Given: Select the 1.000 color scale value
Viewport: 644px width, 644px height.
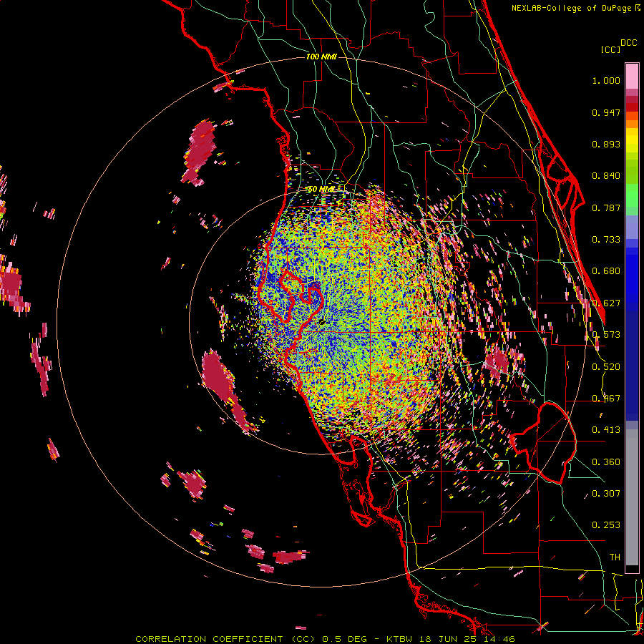Looking at the screenshot, I should click(606, 80).
